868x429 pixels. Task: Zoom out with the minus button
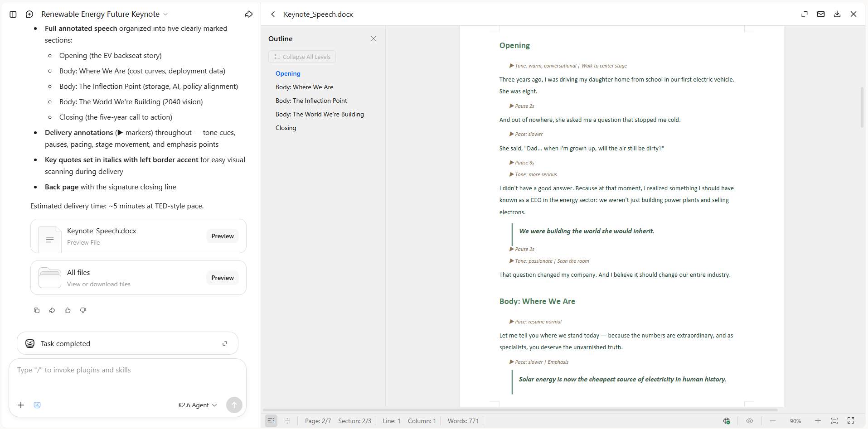773,421
